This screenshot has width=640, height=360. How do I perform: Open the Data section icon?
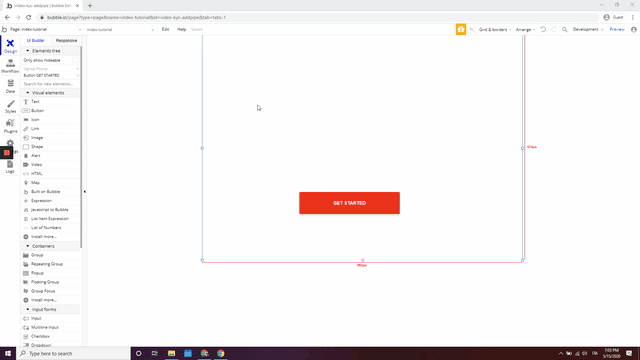point(10,86)
